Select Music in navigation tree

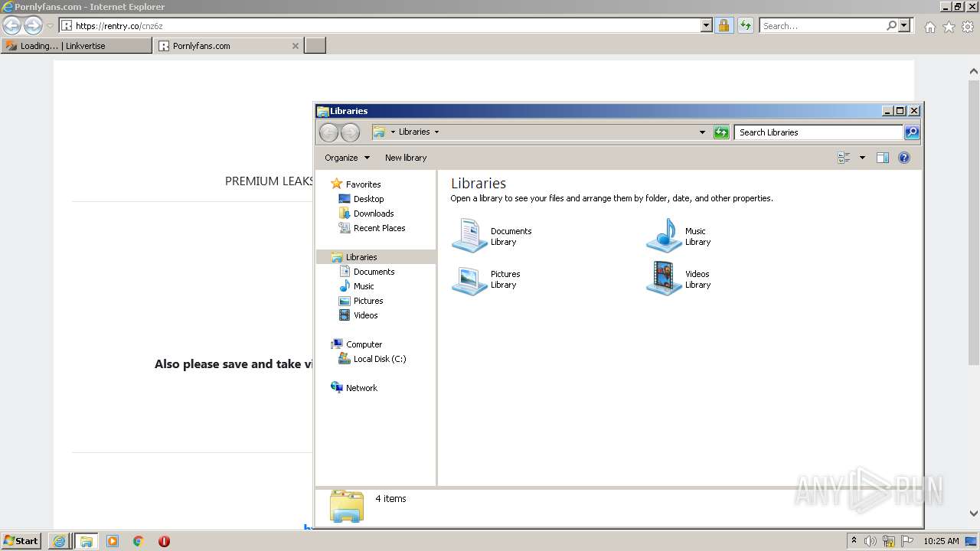364,286
